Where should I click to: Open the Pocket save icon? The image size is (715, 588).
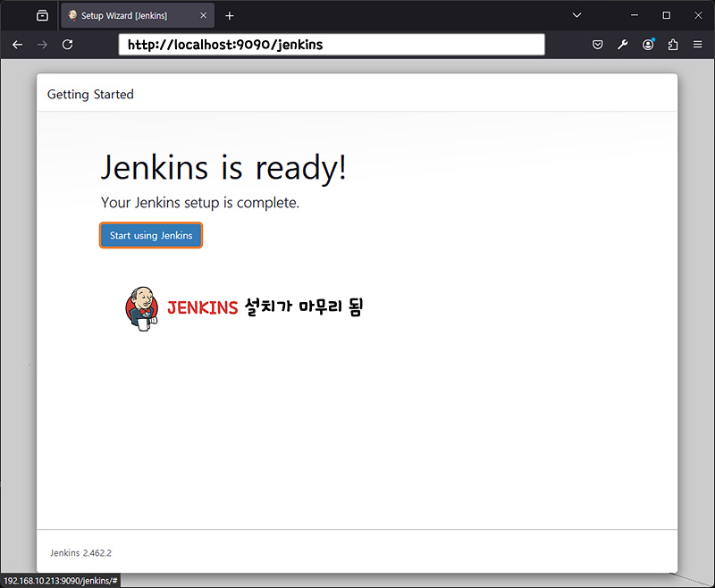click(597, 45)
